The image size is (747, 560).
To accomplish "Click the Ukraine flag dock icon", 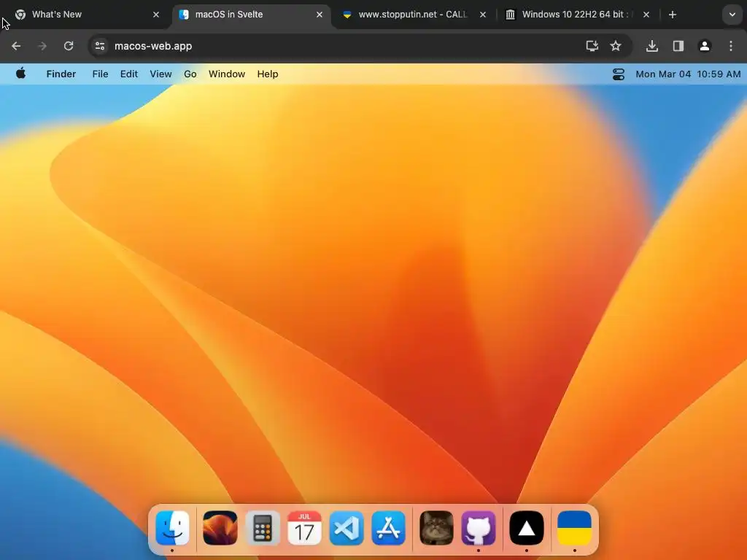I will click(575, 528).
